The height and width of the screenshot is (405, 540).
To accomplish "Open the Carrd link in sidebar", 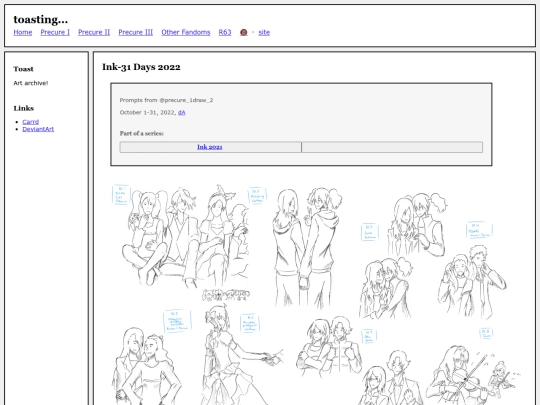I will pos(31,122).
